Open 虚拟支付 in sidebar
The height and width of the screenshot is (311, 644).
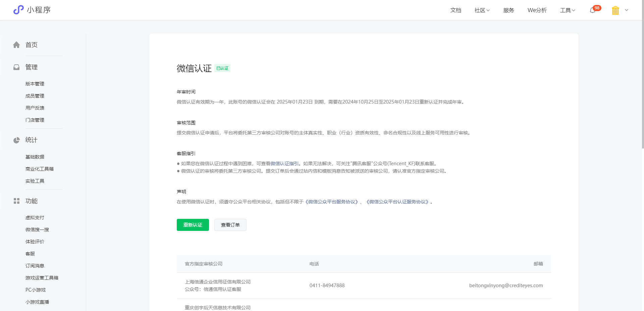coord(35,217)
